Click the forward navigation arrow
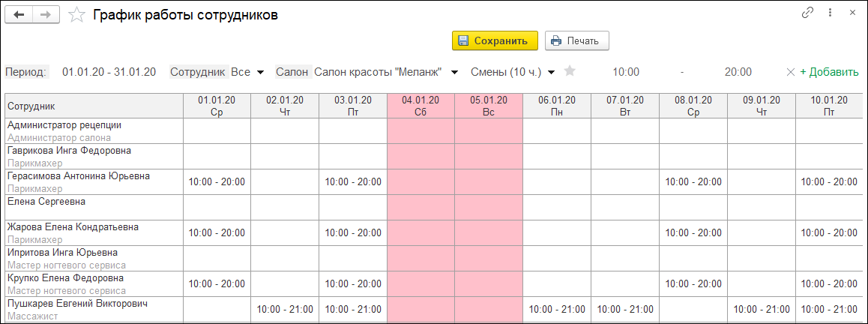The width and height of the screenshot is (868, 324). (x=46, y=15)
